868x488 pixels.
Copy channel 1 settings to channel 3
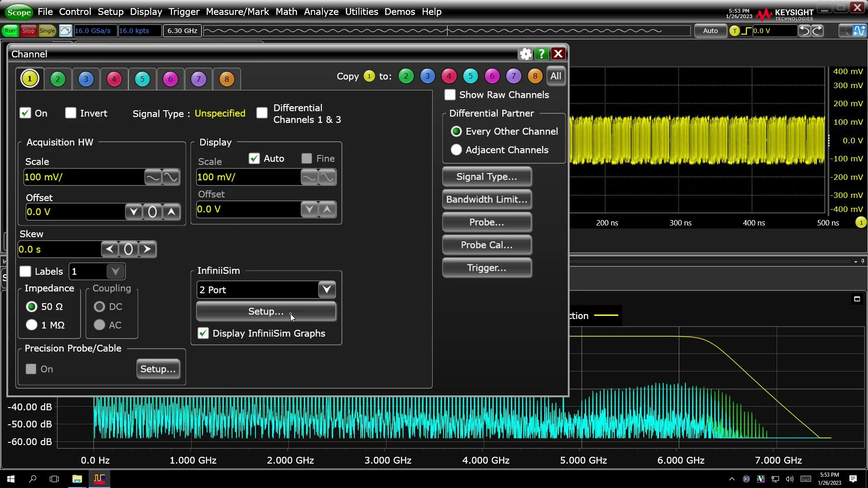point(427,76)
